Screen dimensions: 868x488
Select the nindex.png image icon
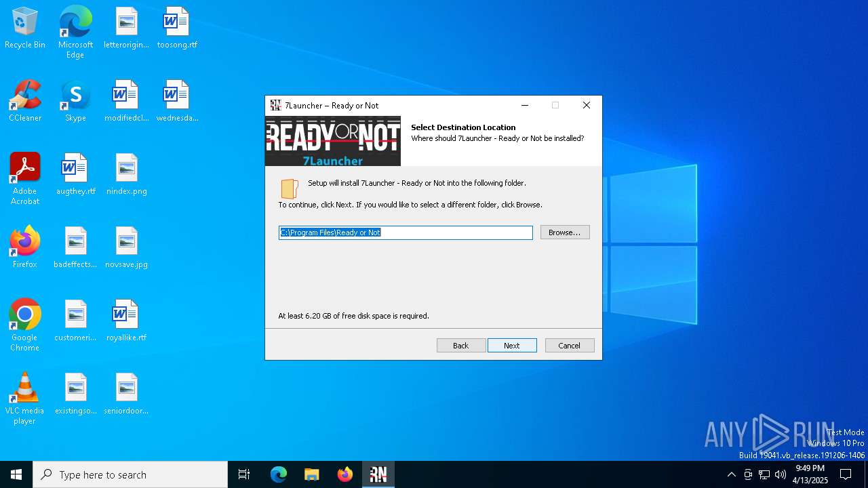point(126,175)
